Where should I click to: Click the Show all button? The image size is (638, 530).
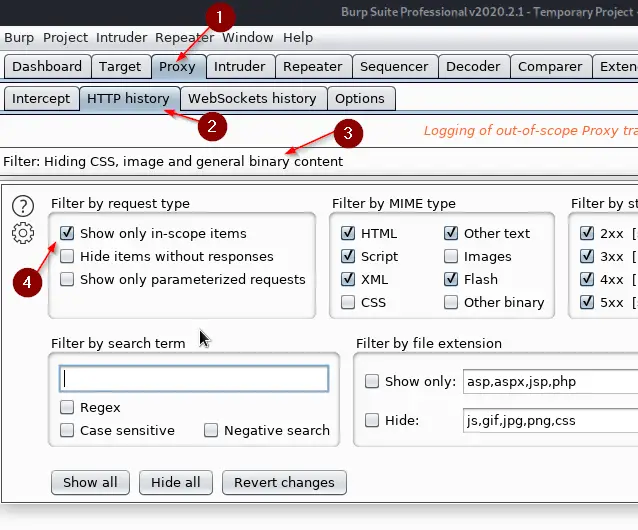[x=90, y=482]
